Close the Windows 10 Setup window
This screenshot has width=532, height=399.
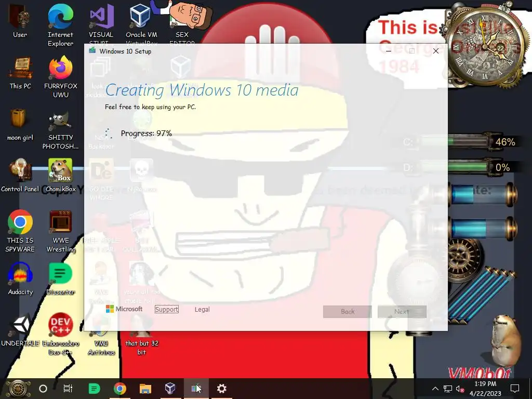[x=436, y=51]
